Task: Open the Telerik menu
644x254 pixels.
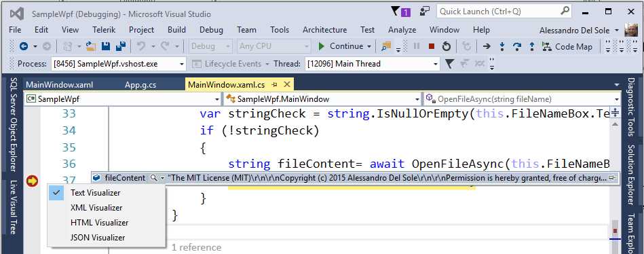Action: click(x=104, y=30)
